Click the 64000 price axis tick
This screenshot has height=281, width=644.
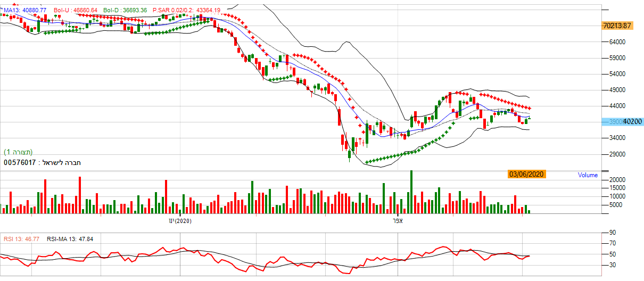(616, 42)
